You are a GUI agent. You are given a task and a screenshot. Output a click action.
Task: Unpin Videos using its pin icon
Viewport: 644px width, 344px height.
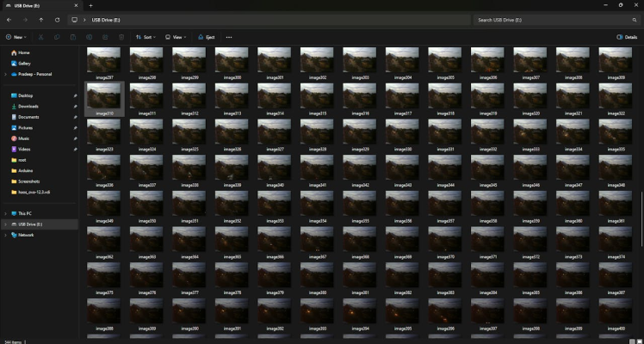pyautogui.click(x=75, y=149)
